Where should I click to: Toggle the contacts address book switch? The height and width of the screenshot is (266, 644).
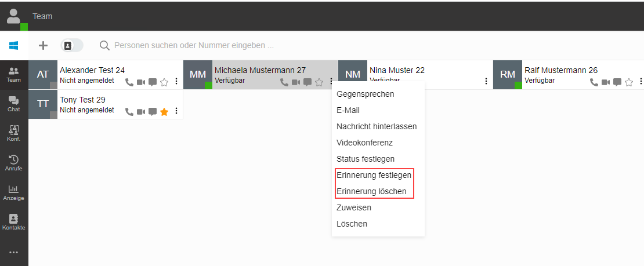[x=72, y=46]
